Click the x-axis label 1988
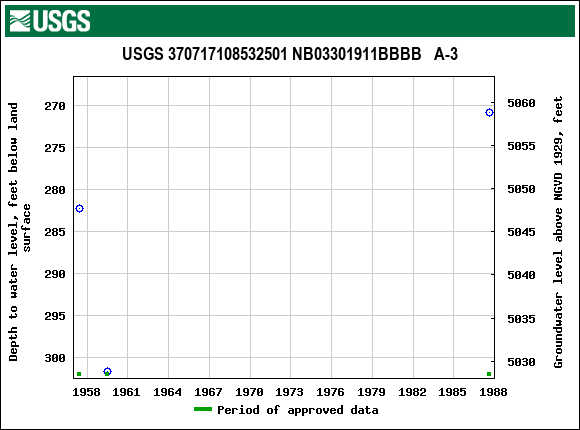This screenshot has height=430, width=580. point(493,392)
